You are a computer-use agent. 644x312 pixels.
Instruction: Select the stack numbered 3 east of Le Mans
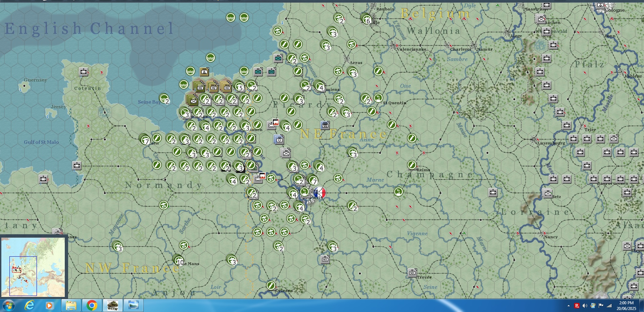(232, 260)
